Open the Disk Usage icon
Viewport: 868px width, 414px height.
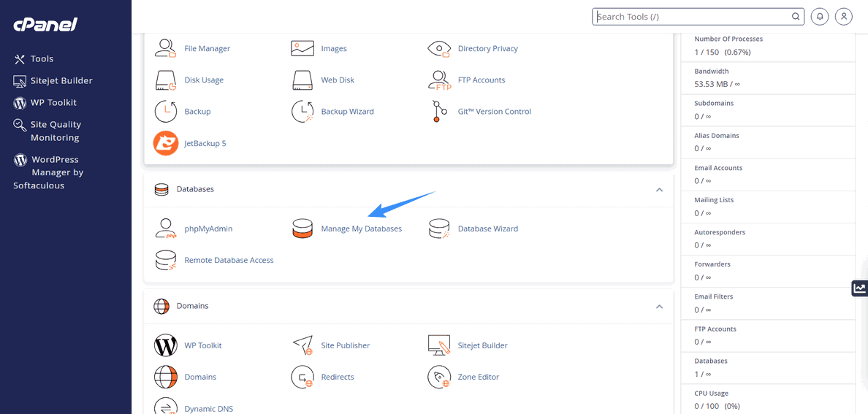click(166, 80)
